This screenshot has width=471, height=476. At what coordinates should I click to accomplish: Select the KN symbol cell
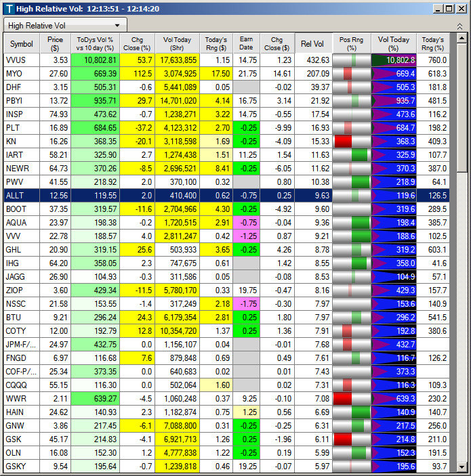(x=21, y=141)
